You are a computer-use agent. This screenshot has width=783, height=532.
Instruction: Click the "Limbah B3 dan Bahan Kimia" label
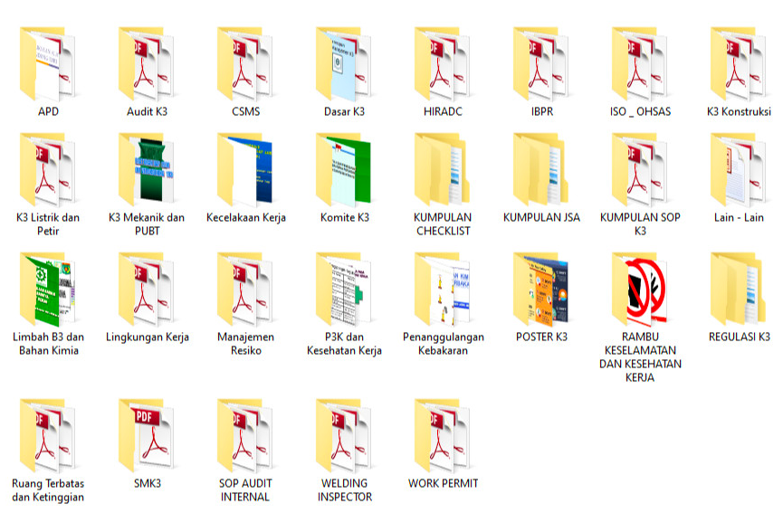click(49, 344)
